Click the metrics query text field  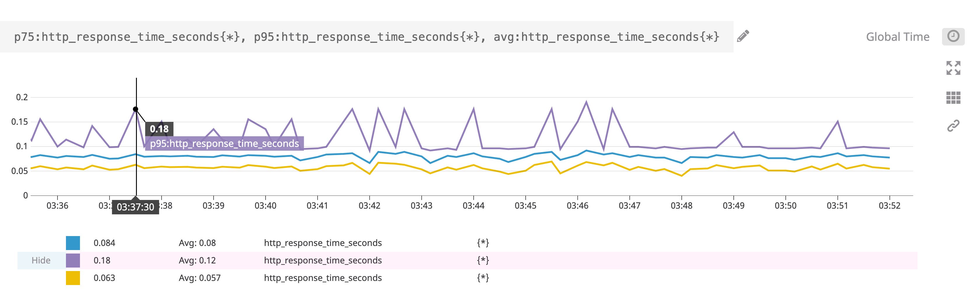(365, 36)
